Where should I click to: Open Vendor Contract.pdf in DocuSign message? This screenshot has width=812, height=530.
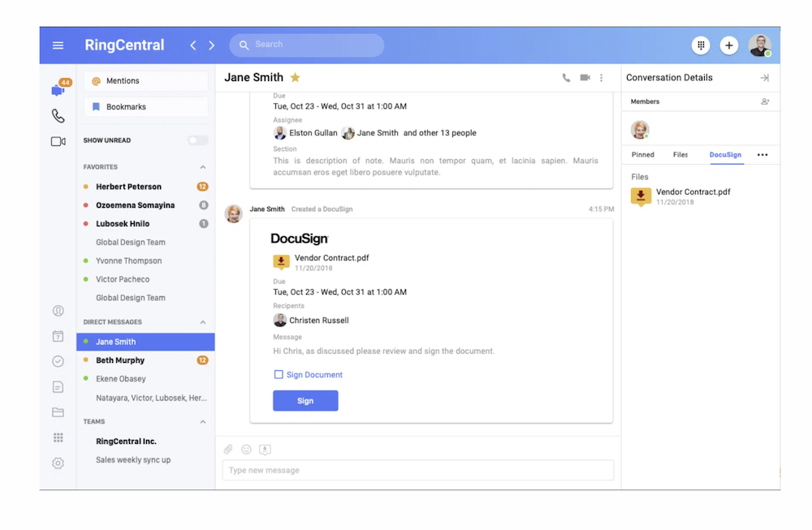pos(331,258)
